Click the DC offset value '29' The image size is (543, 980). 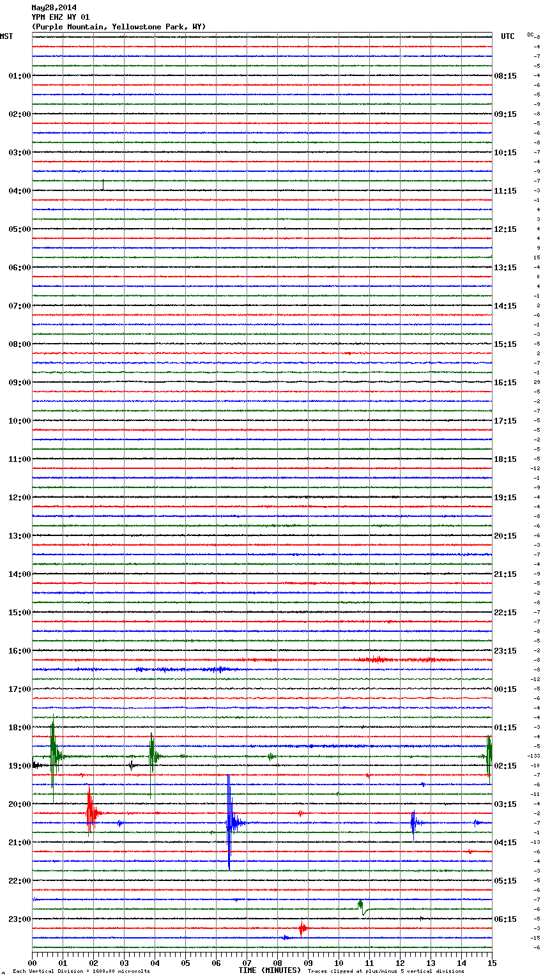tap(537, 382)
